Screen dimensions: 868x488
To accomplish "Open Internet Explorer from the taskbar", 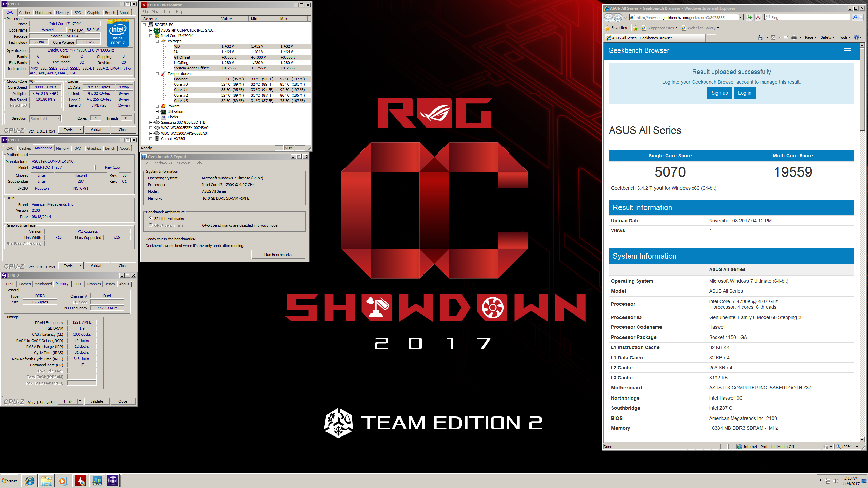I will 30,481.
